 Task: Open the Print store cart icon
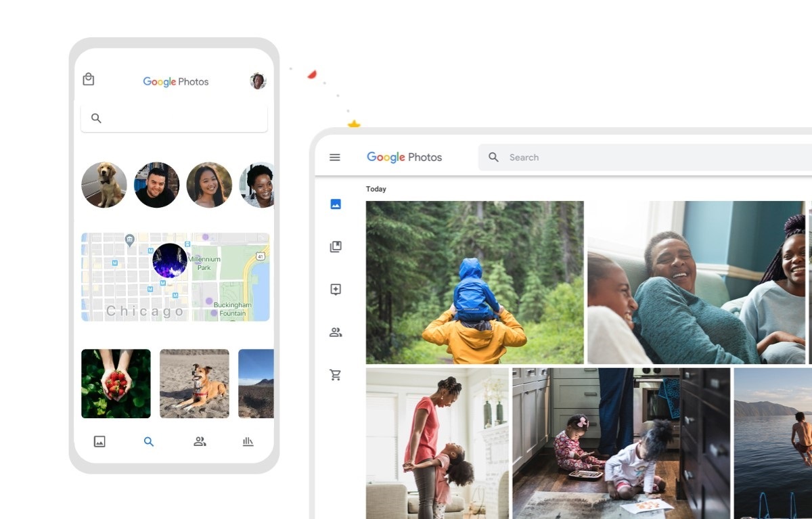click(335, 374)
